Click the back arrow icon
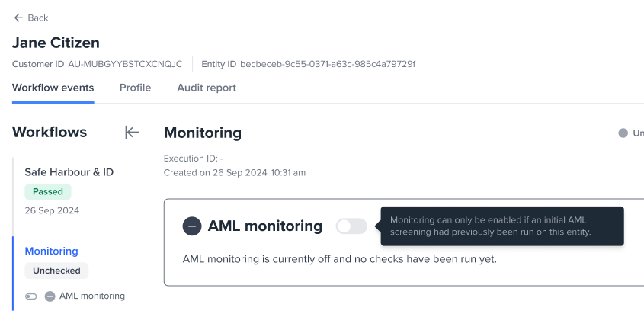The width and height of the screenshot is (644, 330). [x=18, y=18]
